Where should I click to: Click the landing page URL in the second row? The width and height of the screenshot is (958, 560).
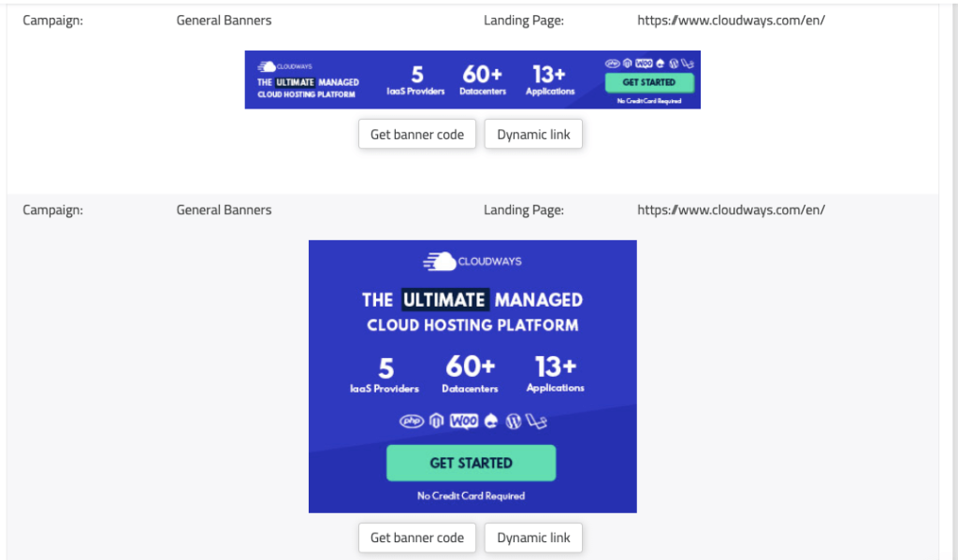(x=731, y=210)
